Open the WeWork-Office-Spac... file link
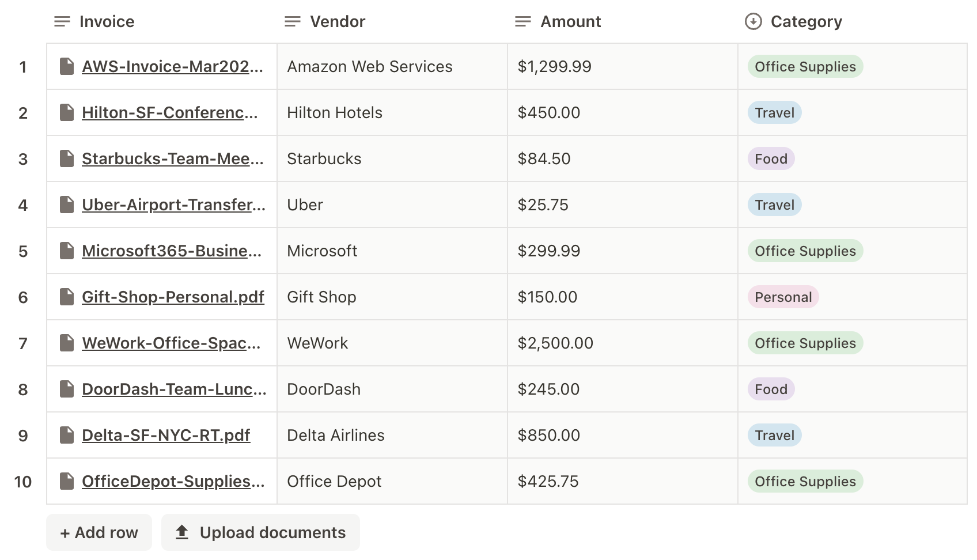 (x=171, y=343)
